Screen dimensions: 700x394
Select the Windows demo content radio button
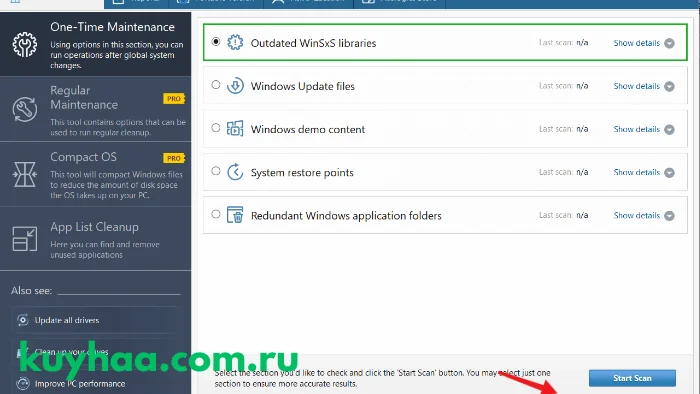[216, 128]
